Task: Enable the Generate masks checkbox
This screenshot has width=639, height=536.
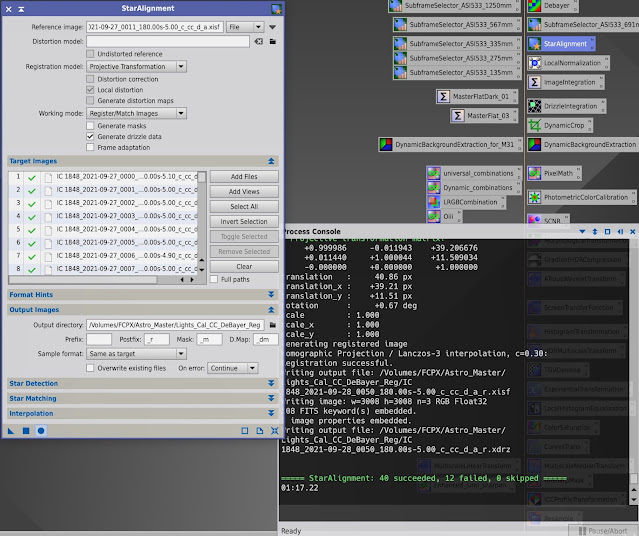Action: (x=90, y=126)
